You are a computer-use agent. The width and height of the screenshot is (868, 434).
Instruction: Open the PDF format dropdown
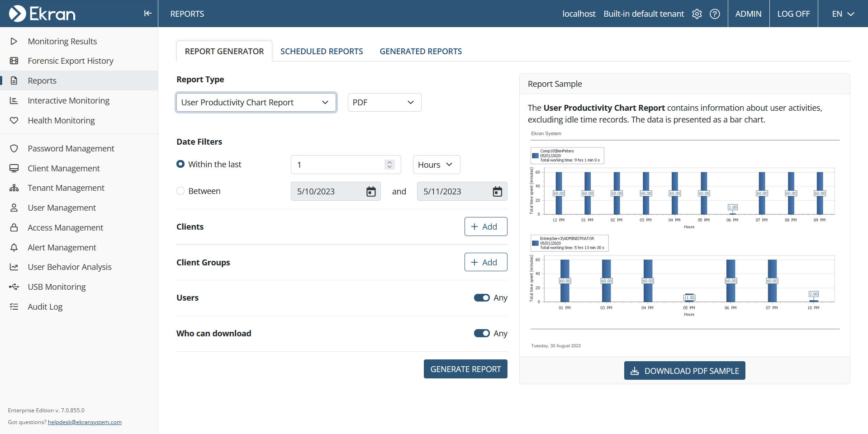tap(384, 102)
